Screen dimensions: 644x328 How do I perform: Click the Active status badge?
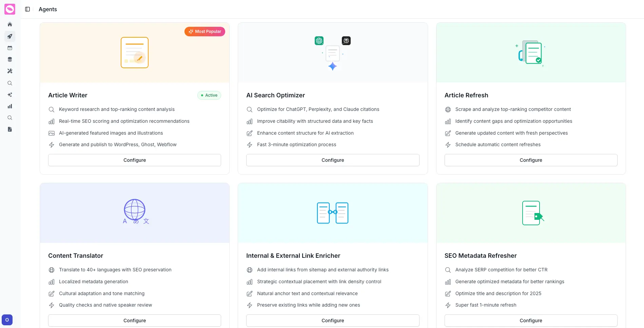tap(209, 95)
